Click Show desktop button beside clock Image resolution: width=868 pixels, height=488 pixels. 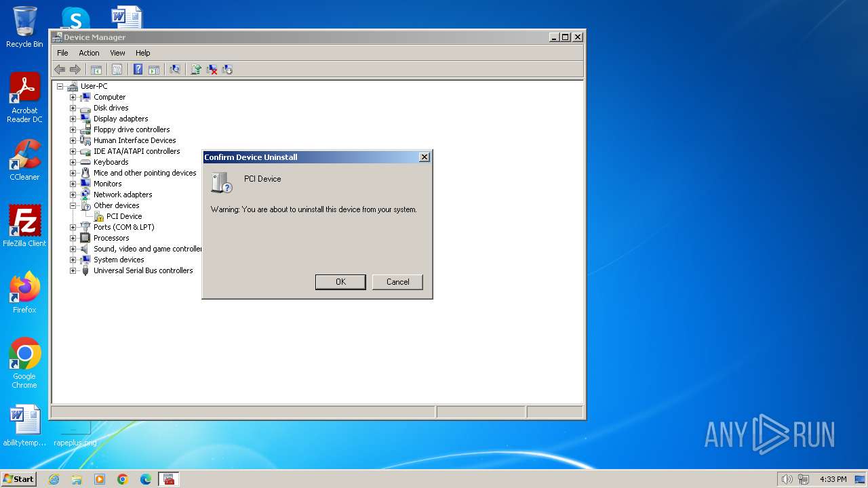point(861,479)
